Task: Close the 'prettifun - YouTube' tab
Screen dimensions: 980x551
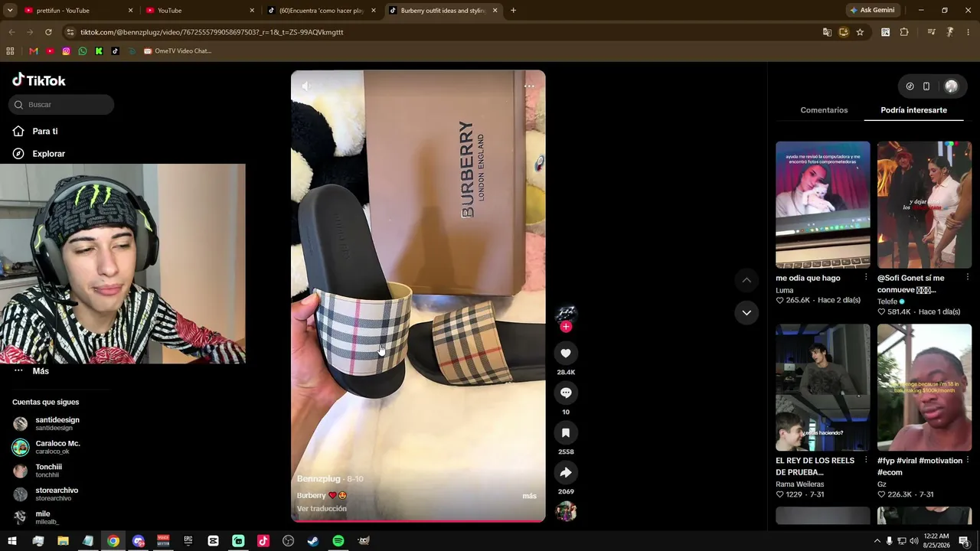Action: (130, 11)
